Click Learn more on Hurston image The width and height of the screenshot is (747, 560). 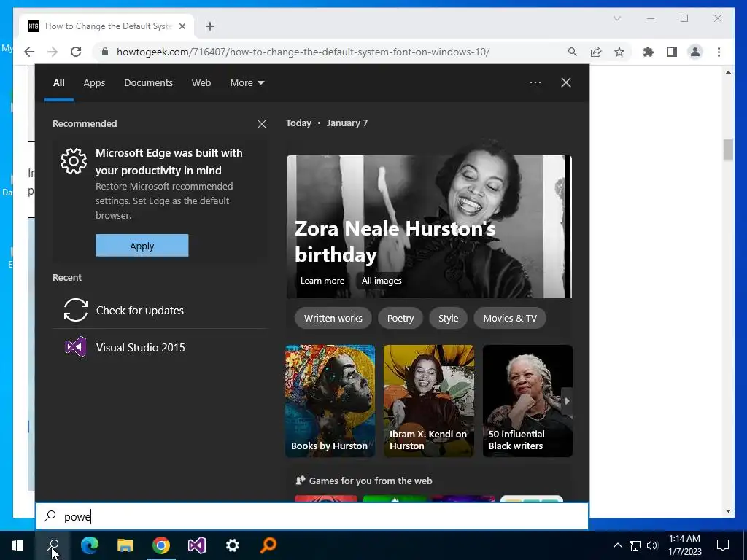pos(322,281)
